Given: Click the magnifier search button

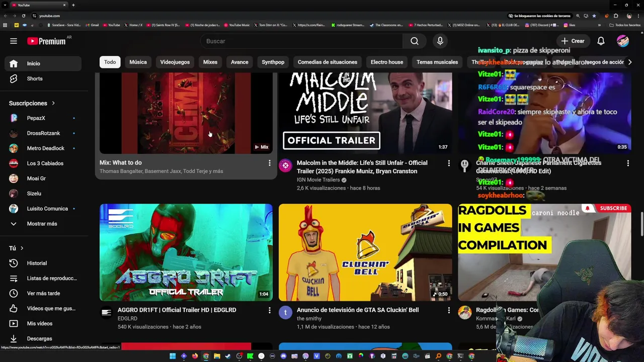Looking at the screenshot, I should 415,41.
